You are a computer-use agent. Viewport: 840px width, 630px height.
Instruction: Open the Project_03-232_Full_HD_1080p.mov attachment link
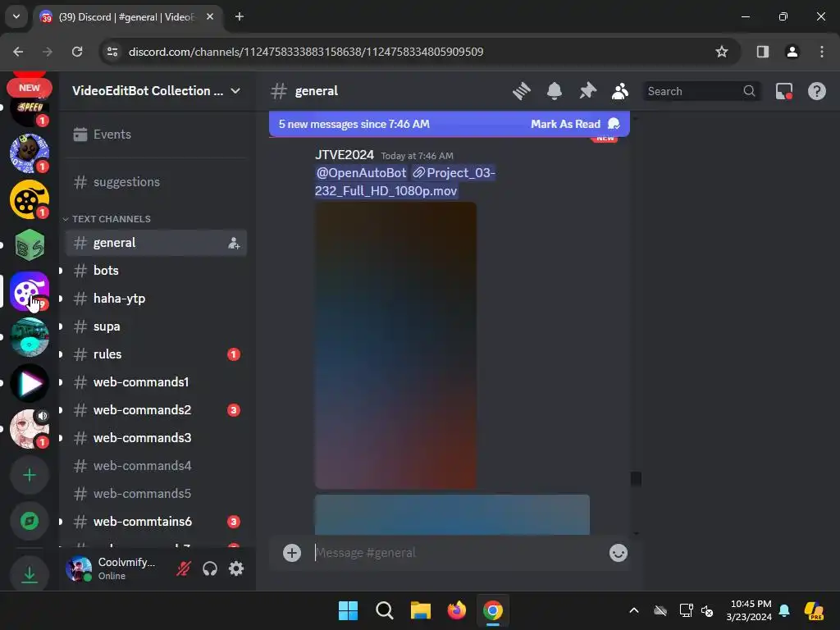(405, 181)
